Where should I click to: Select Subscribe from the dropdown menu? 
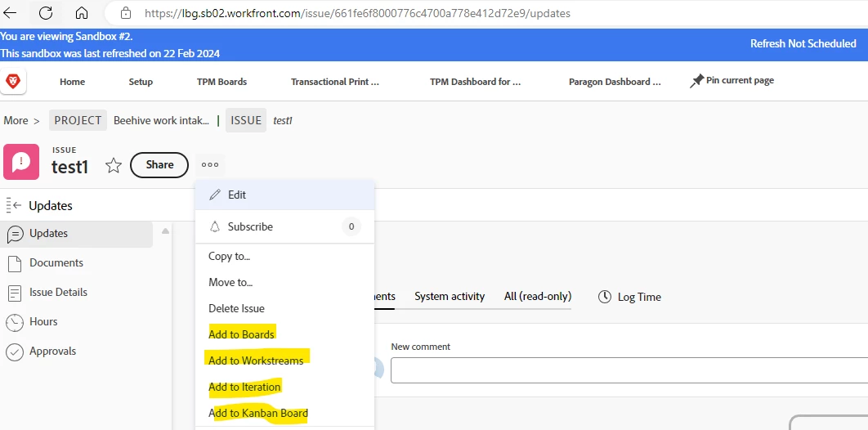coord(285,226)
